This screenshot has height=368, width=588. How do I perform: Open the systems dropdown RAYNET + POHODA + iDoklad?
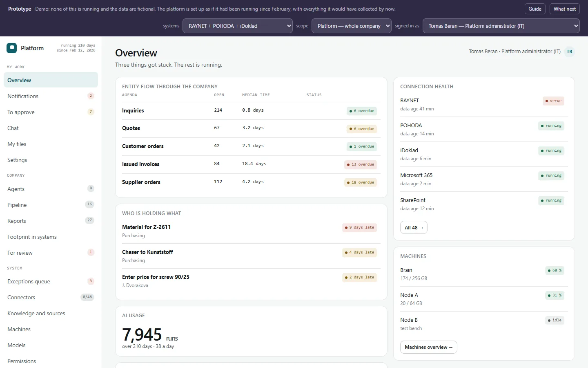(x=238, y=26)
